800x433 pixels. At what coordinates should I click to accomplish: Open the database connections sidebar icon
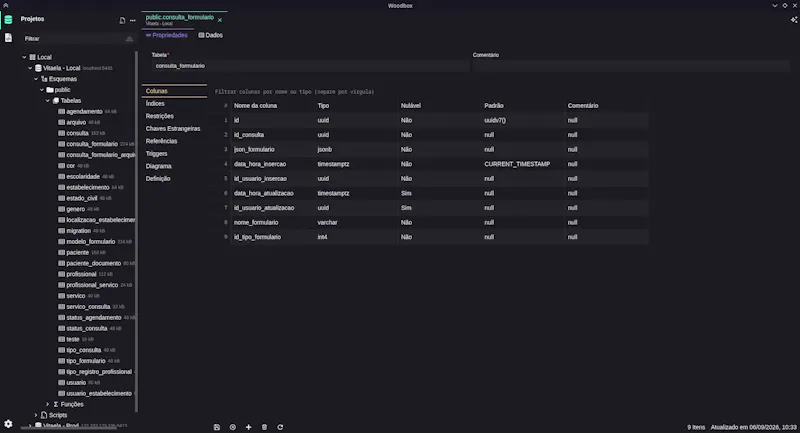click(8, 20)
